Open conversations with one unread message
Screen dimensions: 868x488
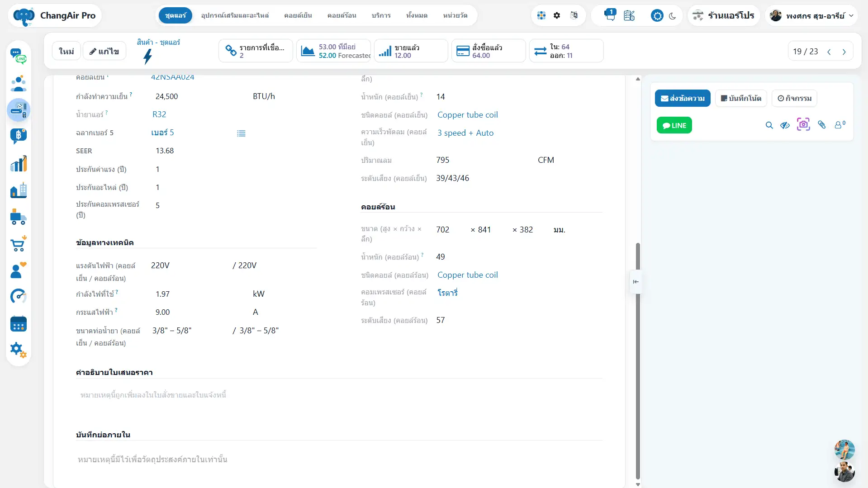(x=610, y=15)
